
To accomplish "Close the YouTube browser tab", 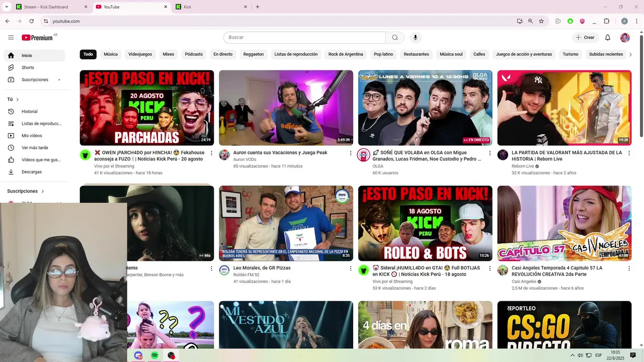I will click(x=166, y=7).
